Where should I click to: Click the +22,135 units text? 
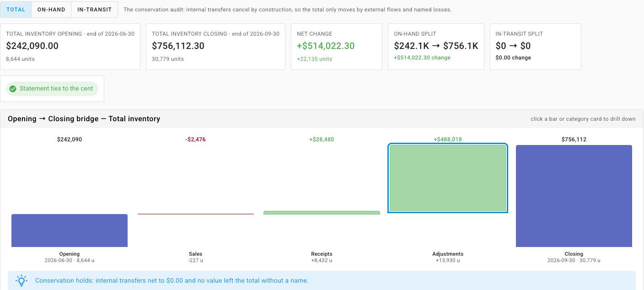click(x=315, y=59)
